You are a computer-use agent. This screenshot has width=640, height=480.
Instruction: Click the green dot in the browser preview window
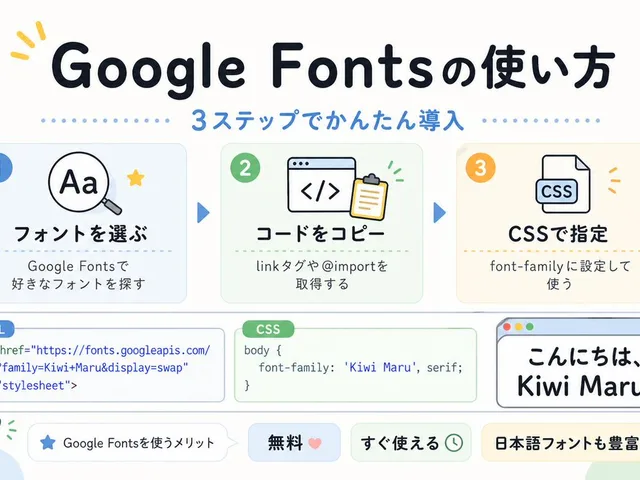[530, 327]
